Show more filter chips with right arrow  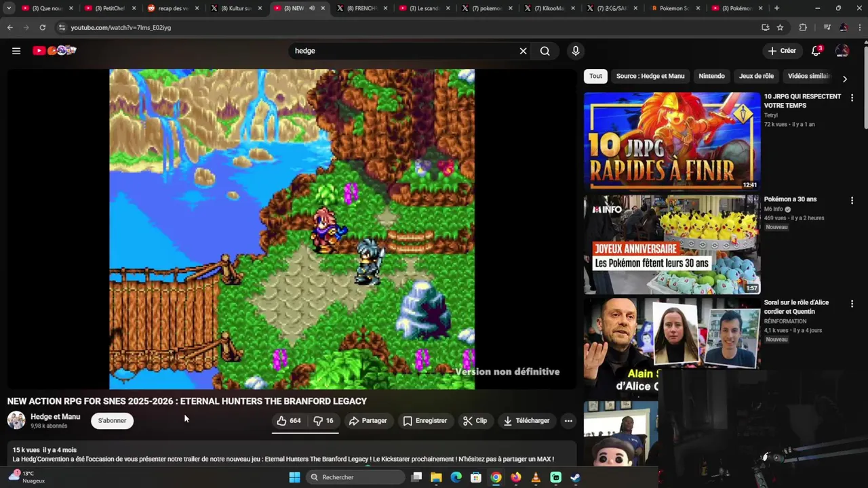(x=844, y=79)
